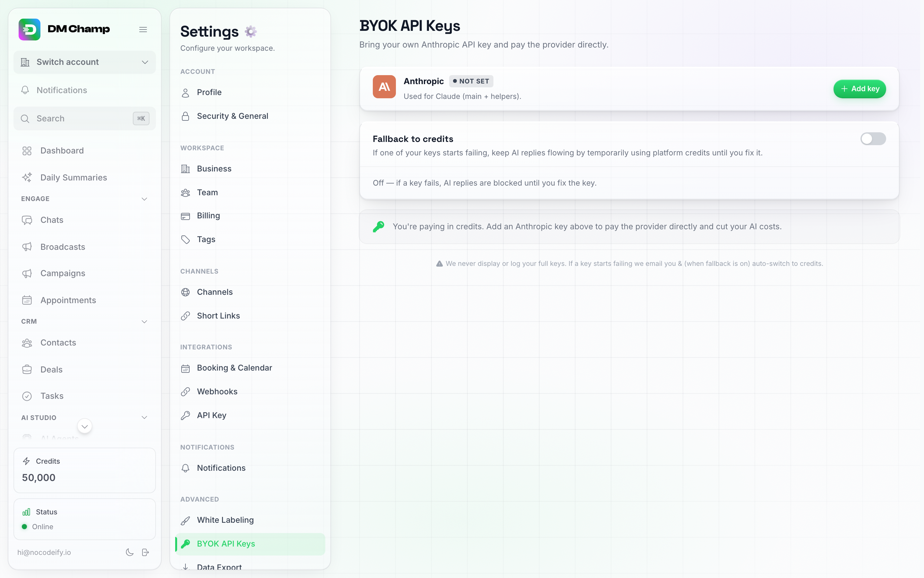Click the Settings gear icon beside title
Screen dimensions: 924x578
click(251, 31)
